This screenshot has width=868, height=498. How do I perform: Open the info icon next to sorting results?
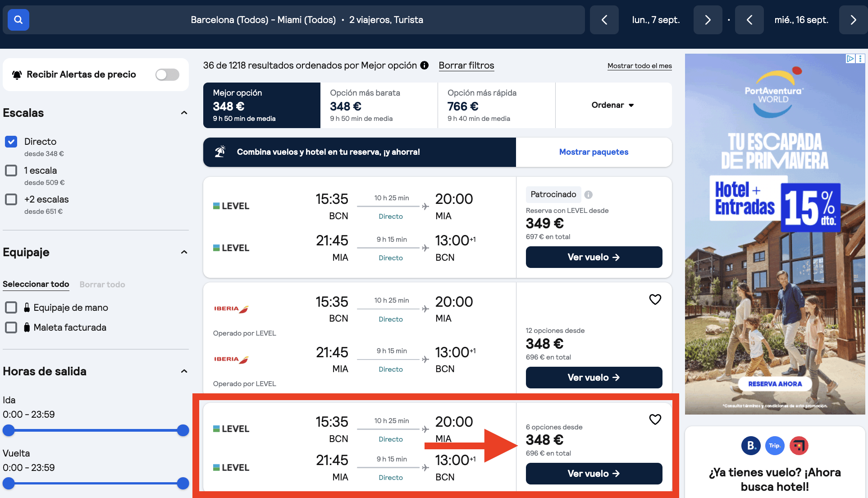tap(424, 65)
